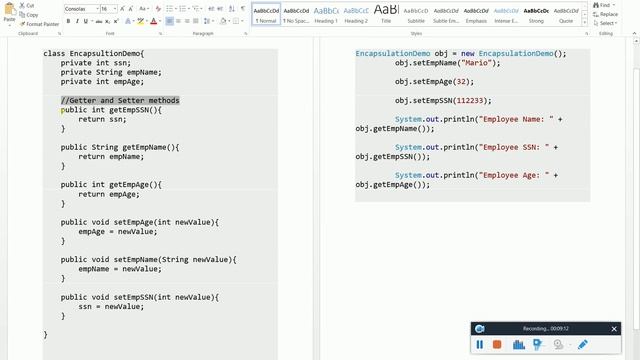Image resolution: width=640 pixels, height=360 pixels.
Task: Toggle superscript formatting
Action: point(116,21)
